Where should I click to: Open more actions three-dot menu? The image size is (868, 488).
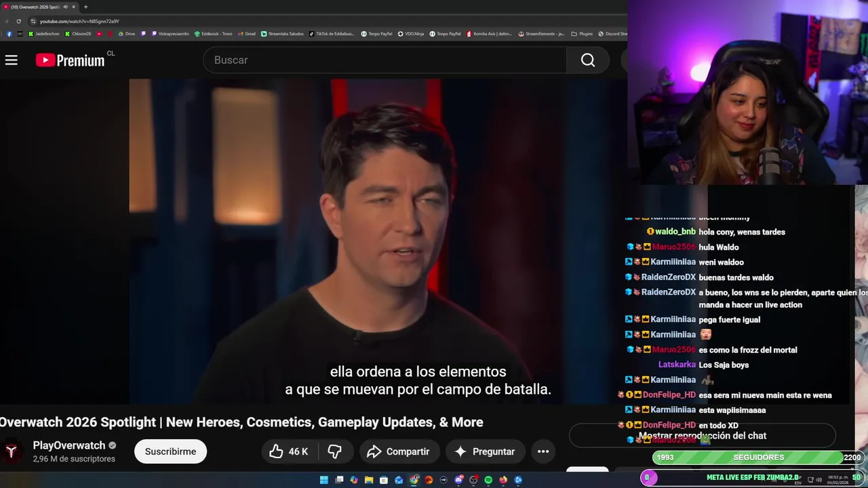[543, 451]
